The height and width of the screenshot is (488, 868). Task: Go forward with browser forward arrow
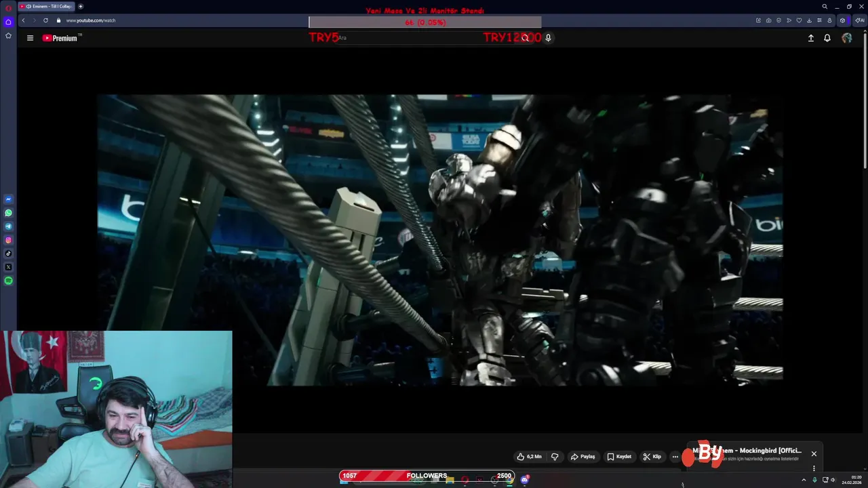[34, 20]
